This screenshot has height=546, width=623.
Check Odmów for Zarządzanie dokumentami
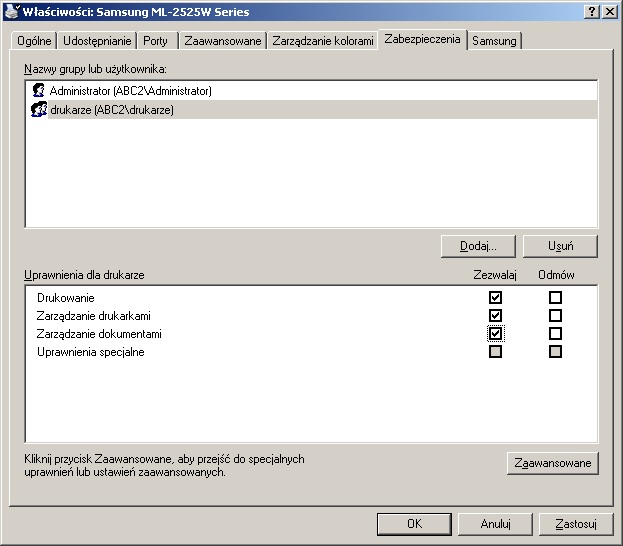pos(555,333)
